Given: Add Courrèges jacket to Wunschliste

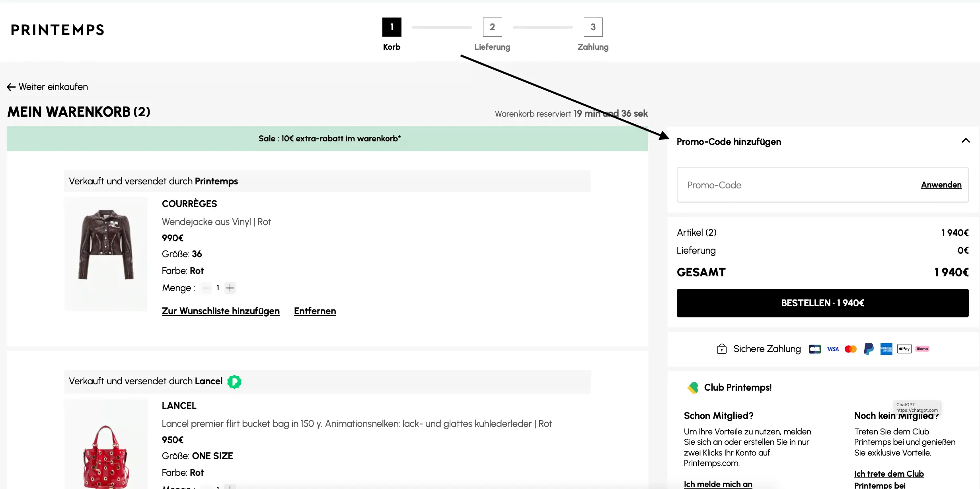Looking at the screenshot, I should coord(221,311).
